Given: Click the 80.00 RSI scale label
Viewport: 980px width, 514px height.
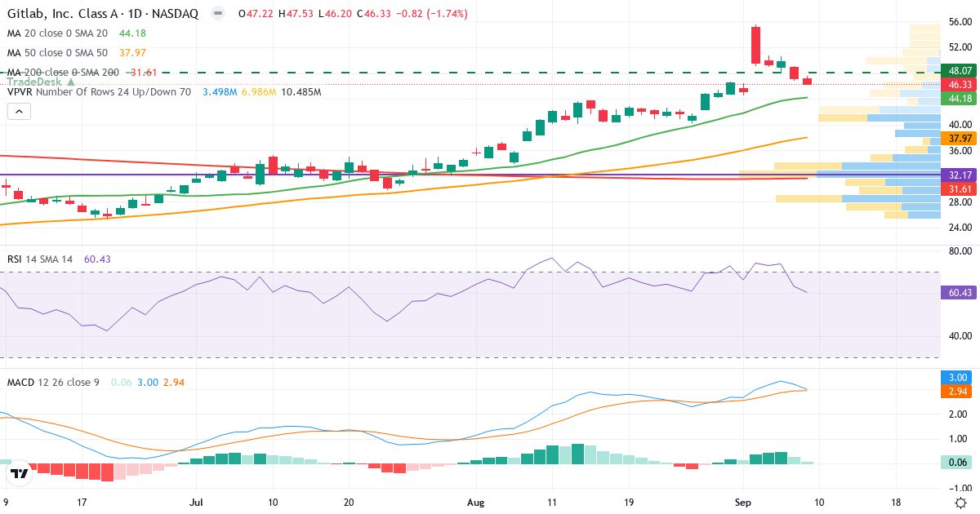Looking at the screenshot, I should 959,251.
